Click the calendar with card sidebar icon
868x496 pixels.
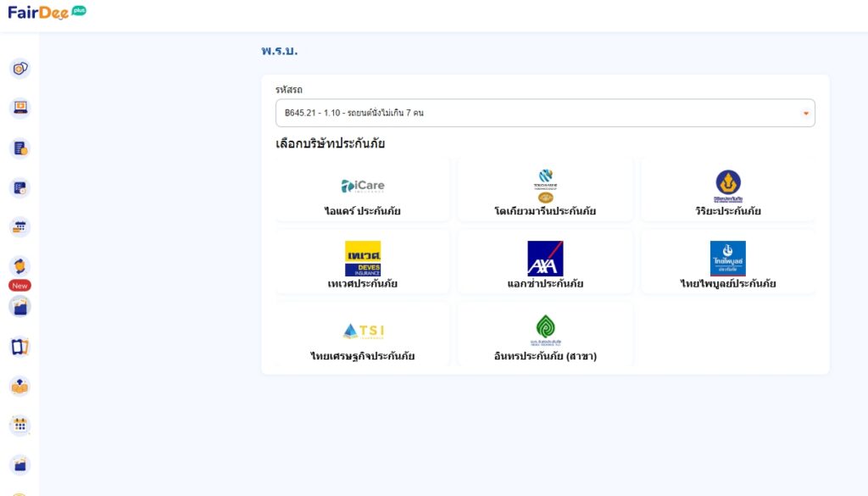[19, 227]
